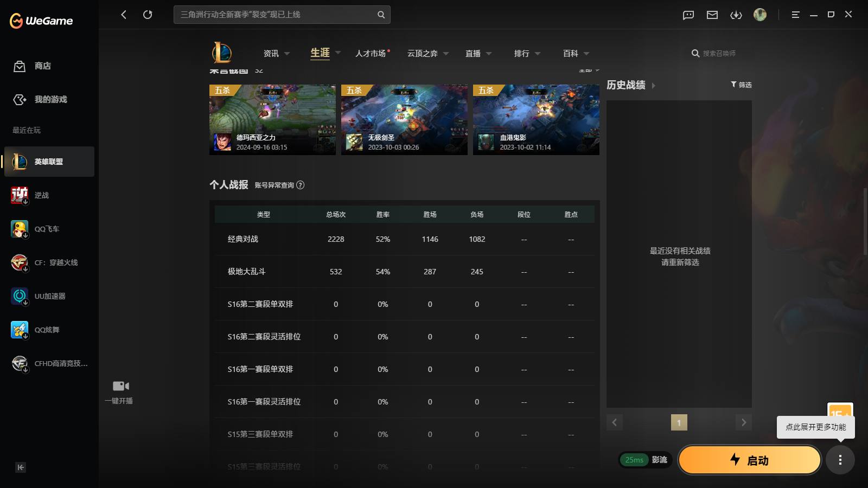Viewport: 868px width, 488px height.
Task: Click the top search input field
Action: [282, 15]
